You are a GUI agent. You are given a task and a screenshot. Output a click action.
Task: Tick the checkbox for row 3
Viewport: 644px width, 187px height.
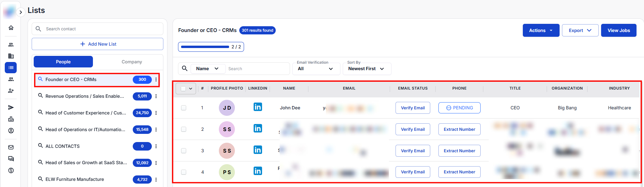(183, 151)
